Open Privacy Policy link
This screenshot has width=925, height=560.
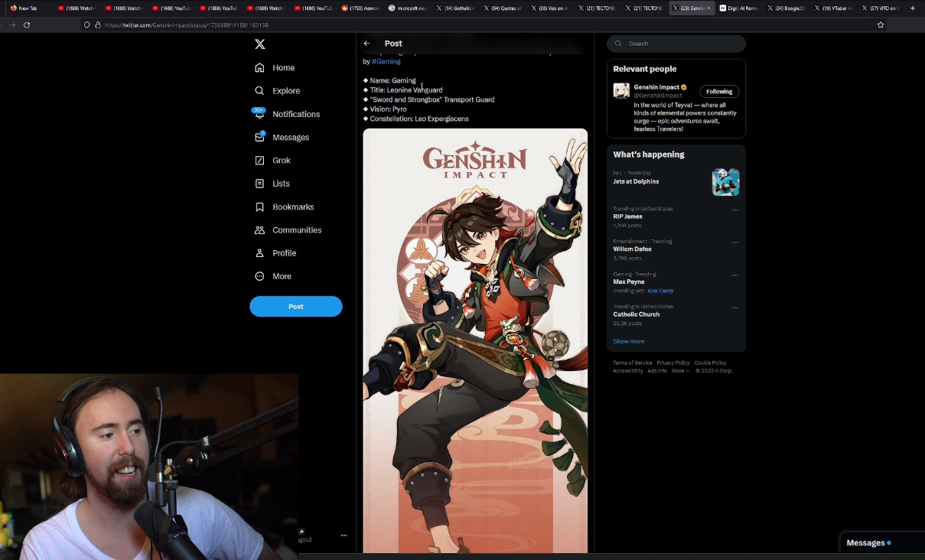point(673,363)
